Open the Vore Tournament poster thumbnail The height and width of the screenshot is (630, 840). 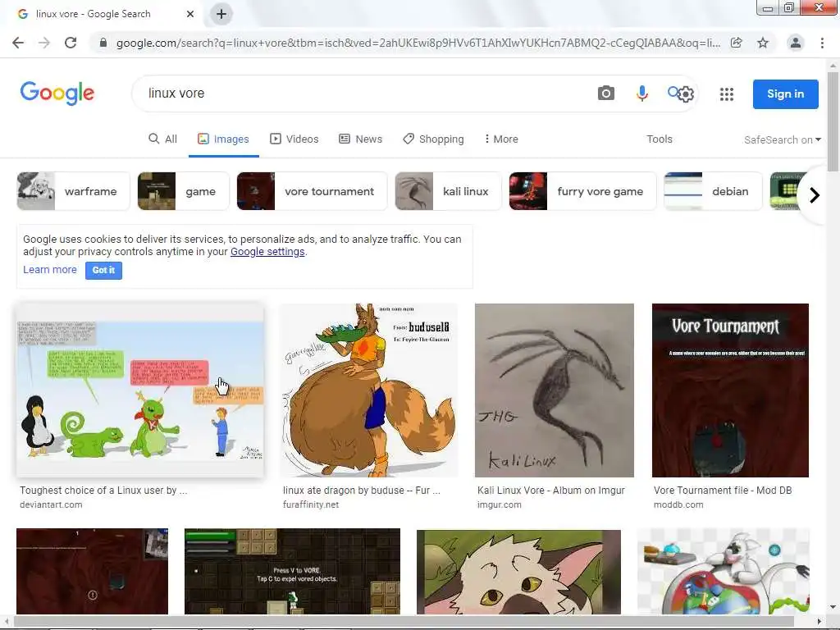click(x=730, y=390)
